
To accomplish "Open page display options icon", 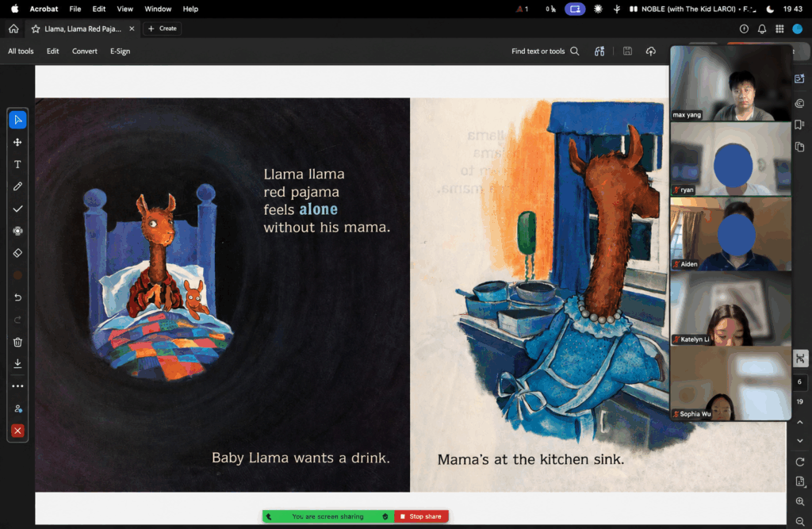I will (x=800, y=482).
